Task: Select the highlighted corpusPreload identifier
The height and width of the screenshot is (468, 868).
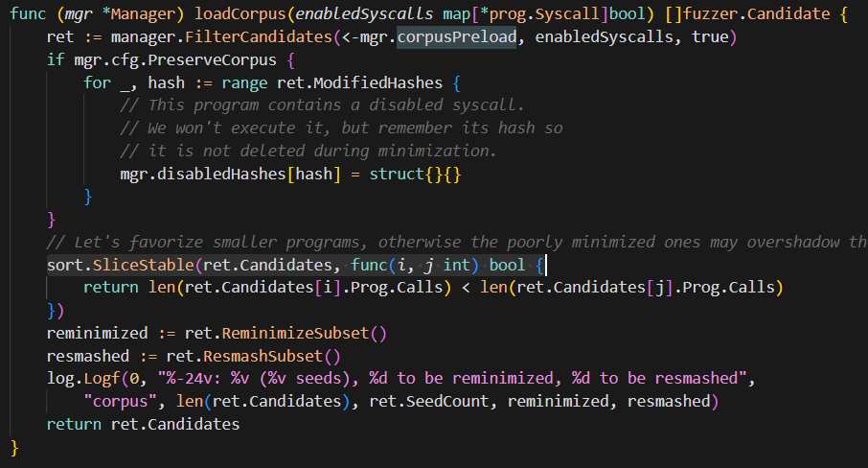Action: [x=457, y=37]
